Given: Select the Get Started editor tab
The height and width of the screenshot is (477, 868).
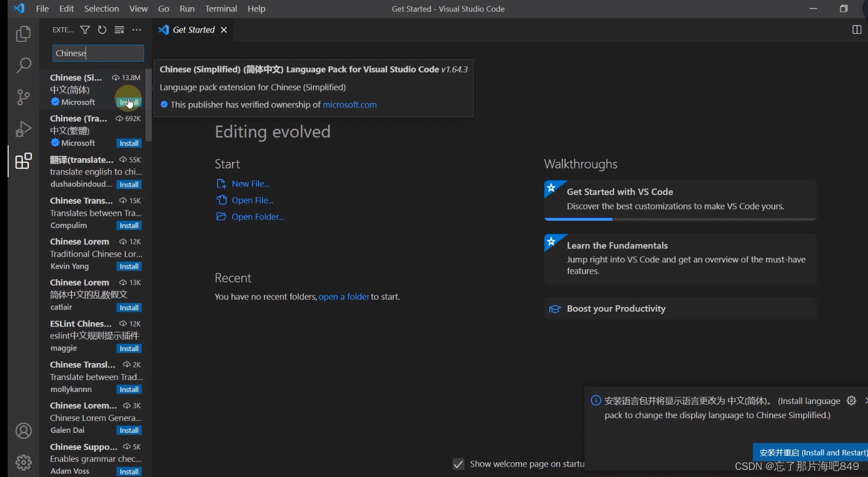Looking at the screenshot, I should point(193,30).
